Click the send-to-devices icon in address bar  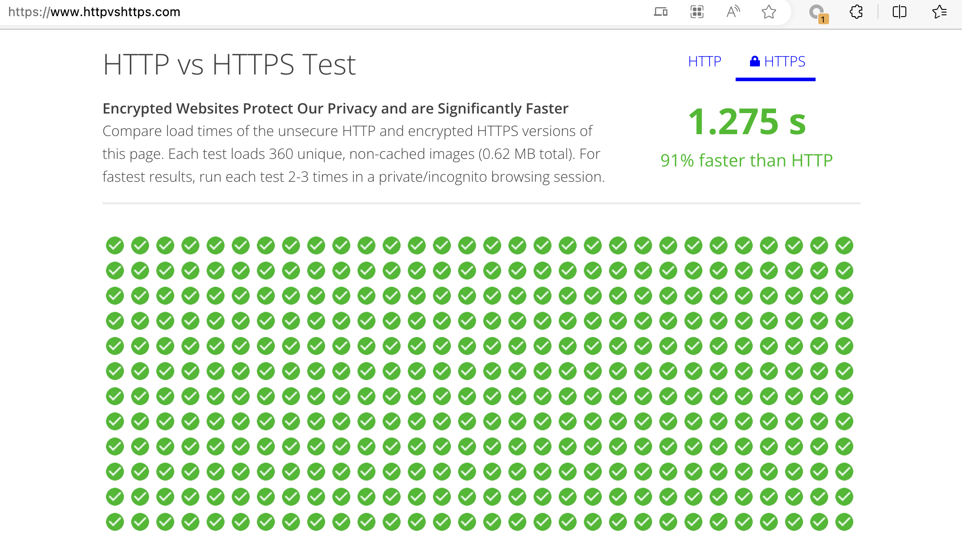click(x=661, y=12)
